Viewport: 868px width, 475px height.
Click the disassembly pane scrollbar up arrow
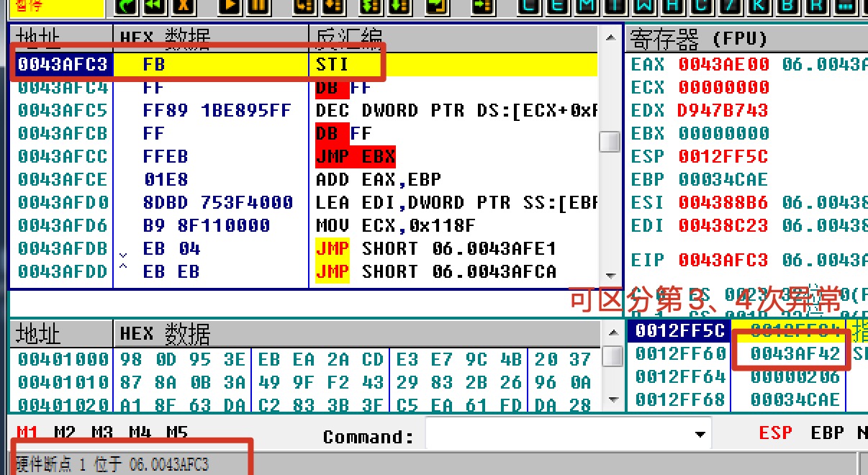tap(610, 37)
